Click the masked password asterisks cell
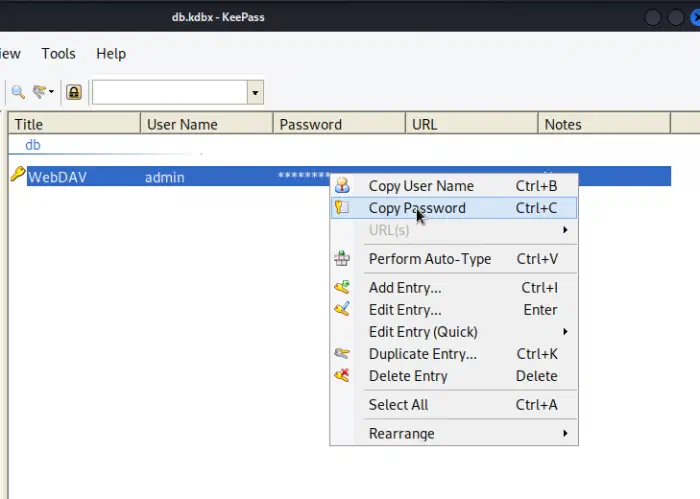The image size is (700, 499). tap(304, 176)
